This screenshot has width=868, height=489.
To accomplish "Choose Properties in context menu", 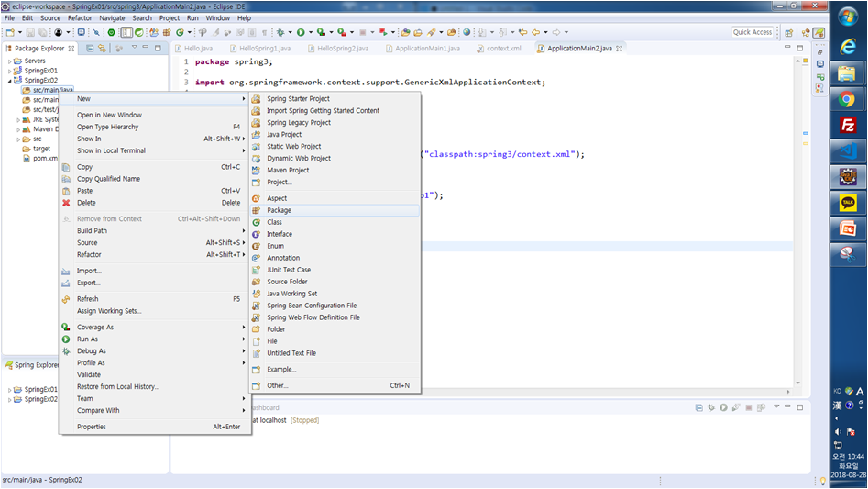I will coord(155,427).
